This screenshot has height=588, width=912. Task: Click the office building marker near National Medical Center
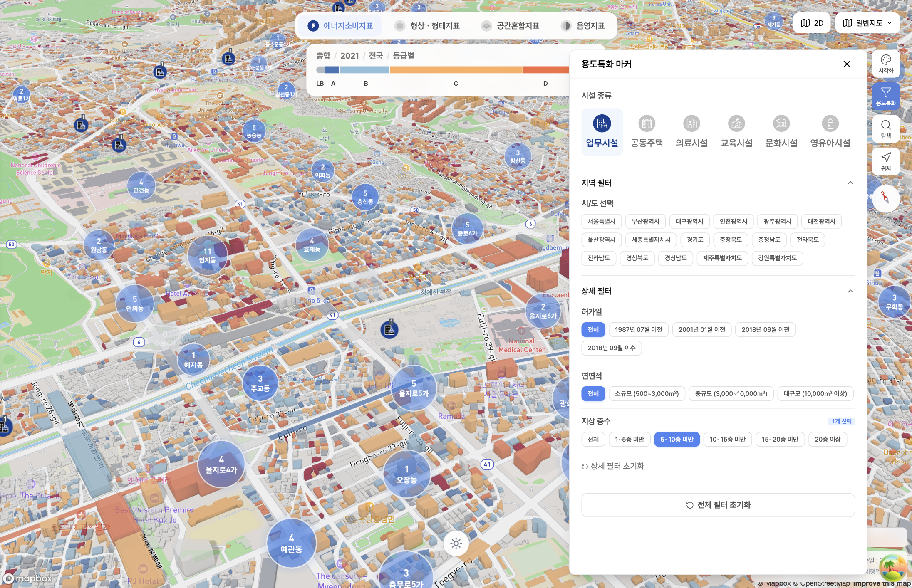point(389,330)
